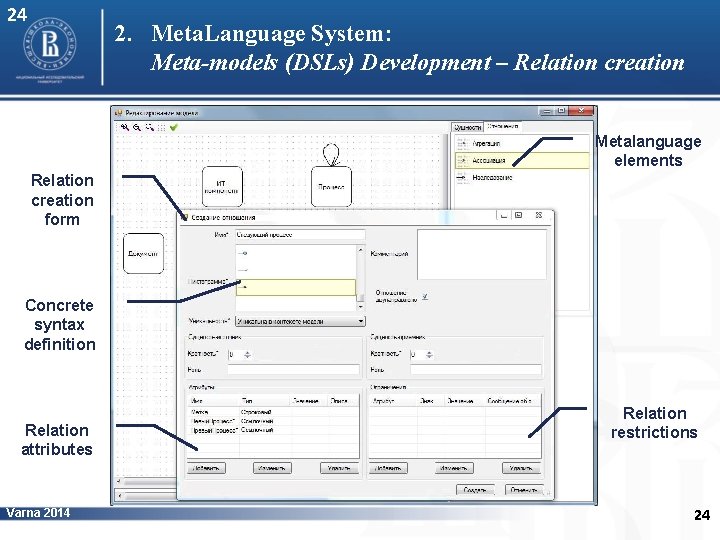This screenshot has height=540, width=720.
Task: Select the first attribute row with Строковый type
Action: pyautogui.click(x=273, y=412)
